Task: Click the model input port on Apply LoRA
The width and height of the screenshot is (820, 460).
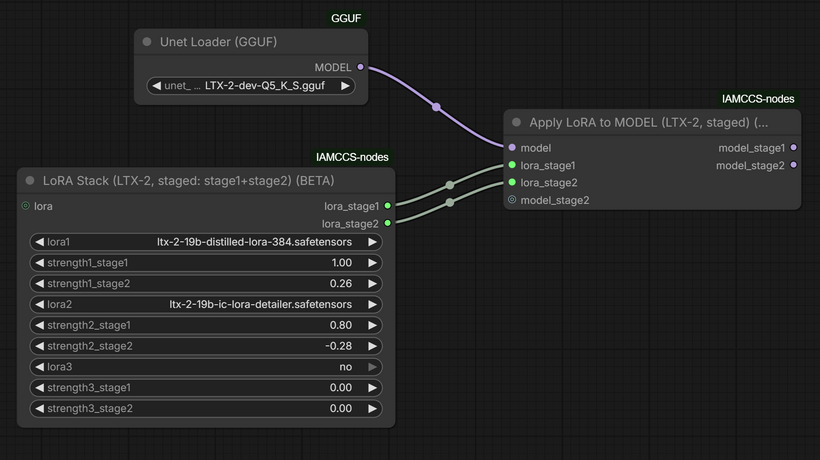Action: pyautogui.click(x=512, y=148)
